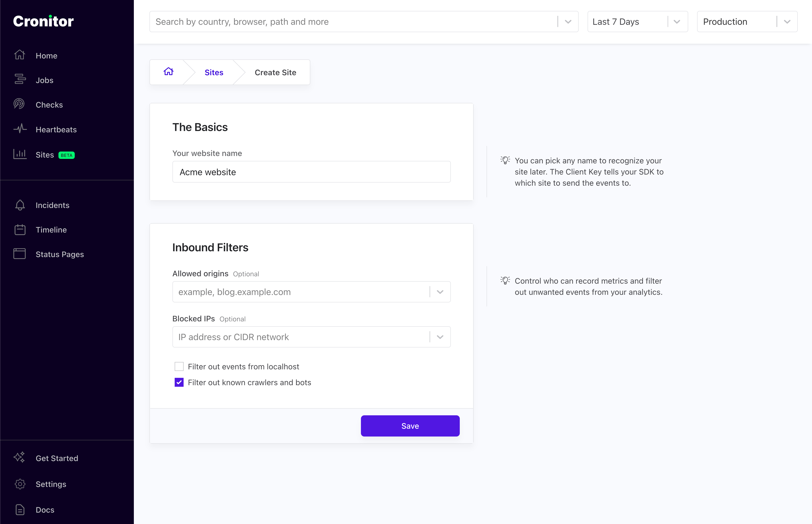Click the Docs document icon

[x=20, y=510]
